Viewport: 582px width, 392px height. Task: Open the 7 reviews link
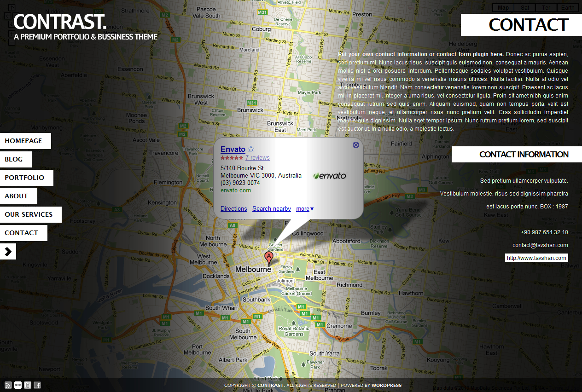[x=257, y=158]
